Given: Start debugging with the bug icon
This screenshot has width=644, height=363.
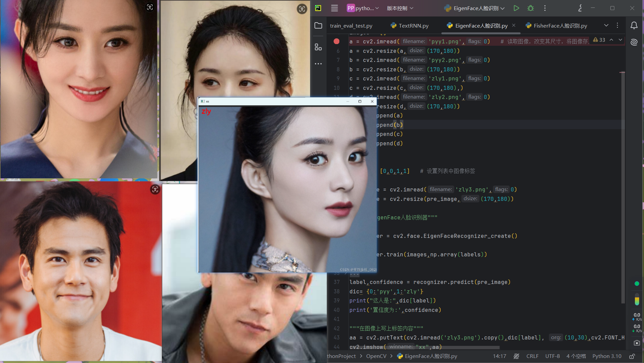Looking at the screenshot, I should (x=531, y=8).
